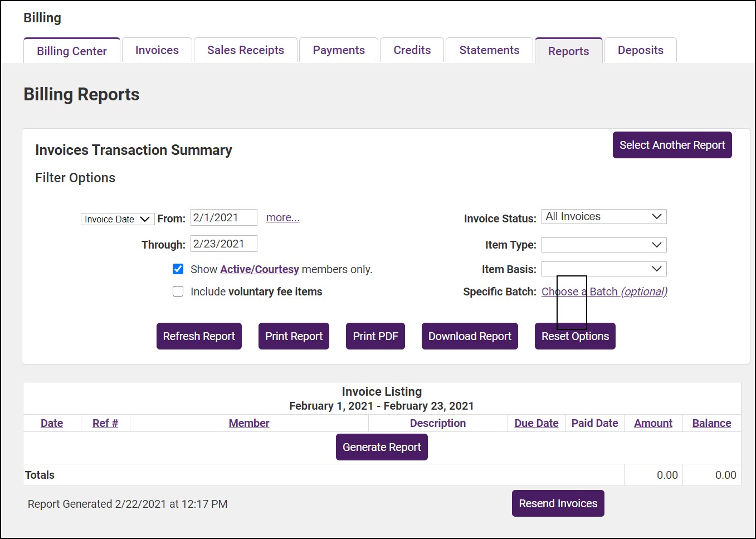
Task: Open the Deposits tab
Action: click(640, 50)
